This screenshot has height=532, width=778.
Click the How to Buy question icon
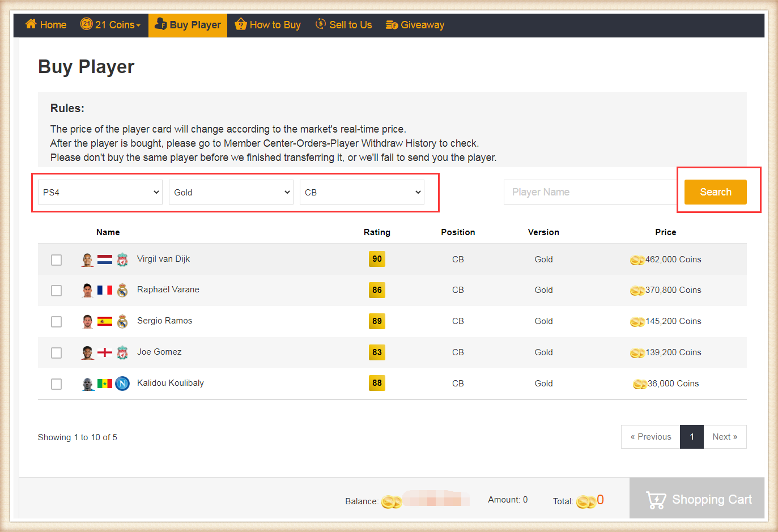point(241,24)
